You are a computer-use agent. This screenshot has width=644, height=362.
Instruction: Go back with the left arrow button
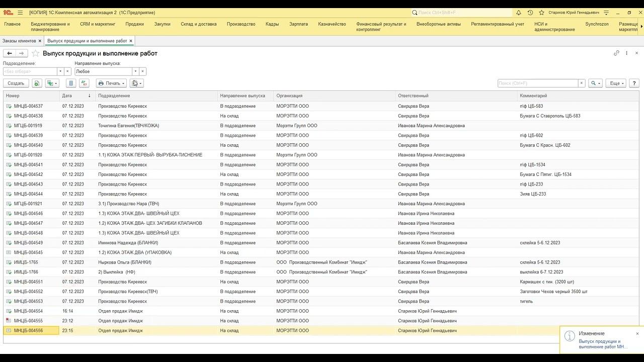click(9, 53)
